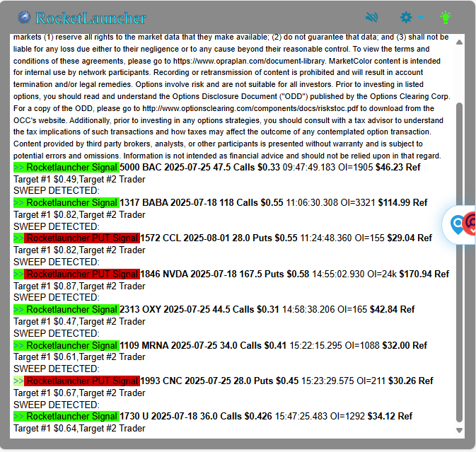Click '1572 CCL 2025-08-01 28.0 Puts $0.55'
Viewport: 476px width, 452px height.
click(x=219, y=238)
